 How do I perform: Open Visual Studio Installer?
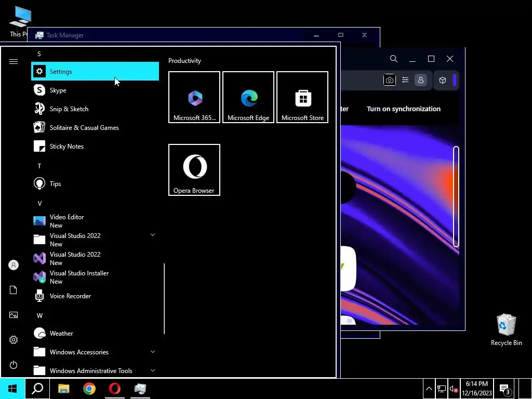[x=95, y=277]
